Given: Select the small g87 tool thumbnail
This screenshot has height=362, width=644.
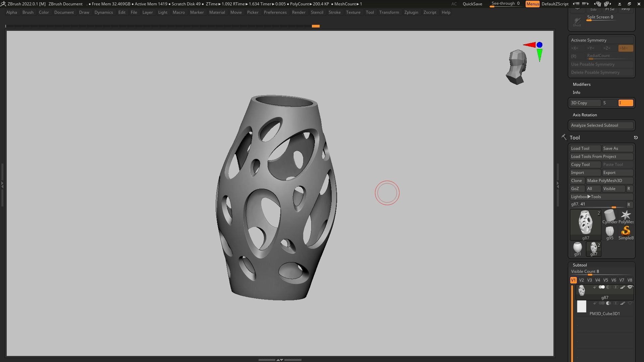Looking at the screenshot, I should [x=593, y=249].
